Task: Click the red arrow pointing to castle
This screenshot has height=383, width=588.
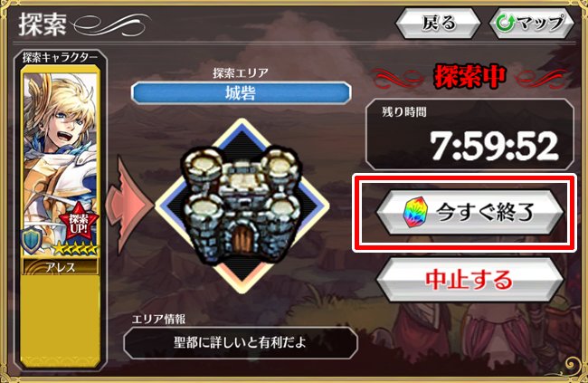Action: click(129, 206)
